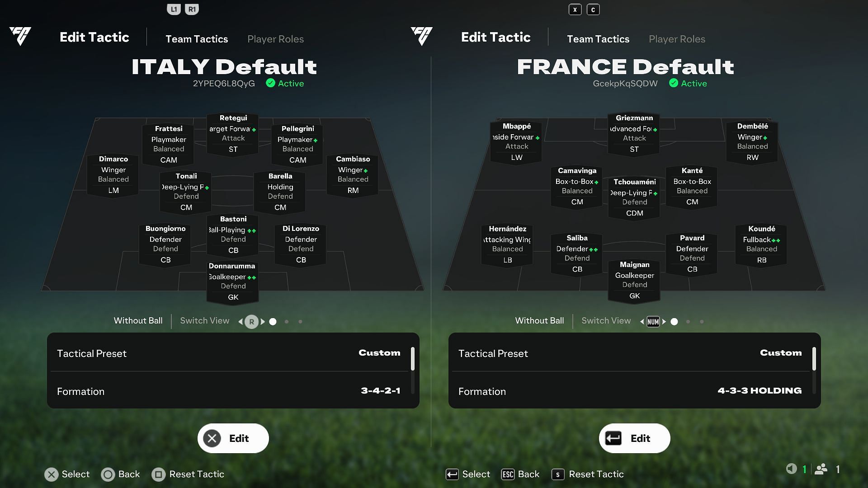
Task: Click Maignan Goalkeeper role icon
Action: coord(634,275)
